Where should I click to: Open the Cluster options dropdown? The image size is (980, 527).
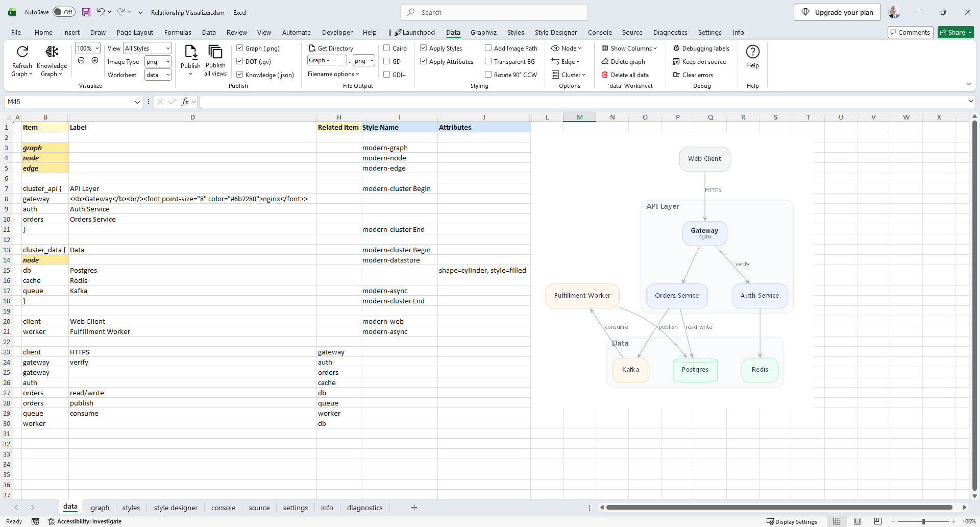569,75
